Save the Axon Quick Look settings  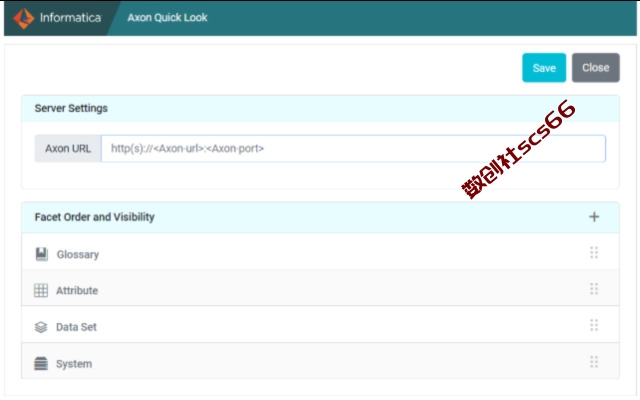pos(544,68)
